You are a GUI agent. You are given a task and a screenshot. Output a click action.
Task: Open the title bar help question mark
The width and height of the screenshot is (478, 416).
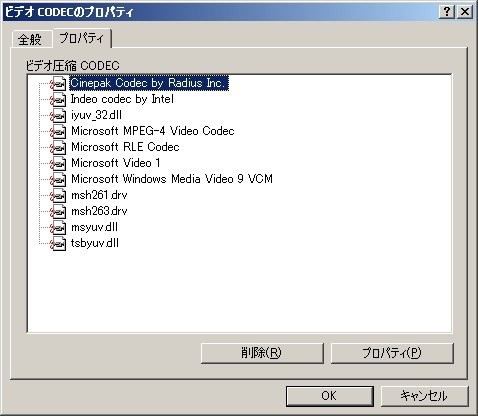(x=447, y=12)
